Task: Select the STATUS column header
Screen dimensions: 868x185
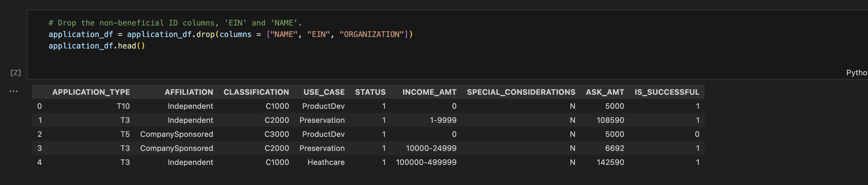Action: (370, 92)
